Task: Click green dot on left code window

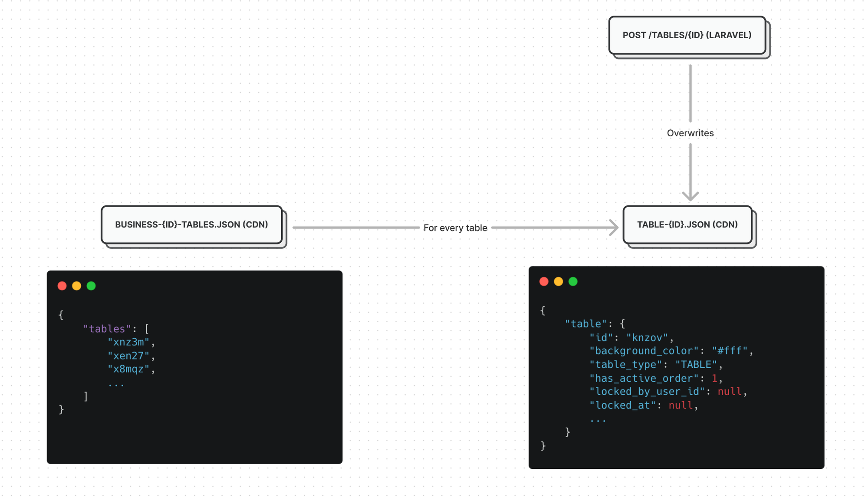Action: [91, 286]
